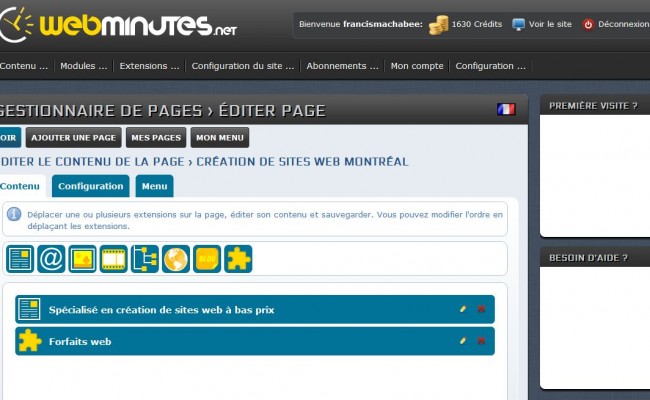Click the Ajouter une page button
This screenshot has height=400, width=650.
tap(73, 138)
